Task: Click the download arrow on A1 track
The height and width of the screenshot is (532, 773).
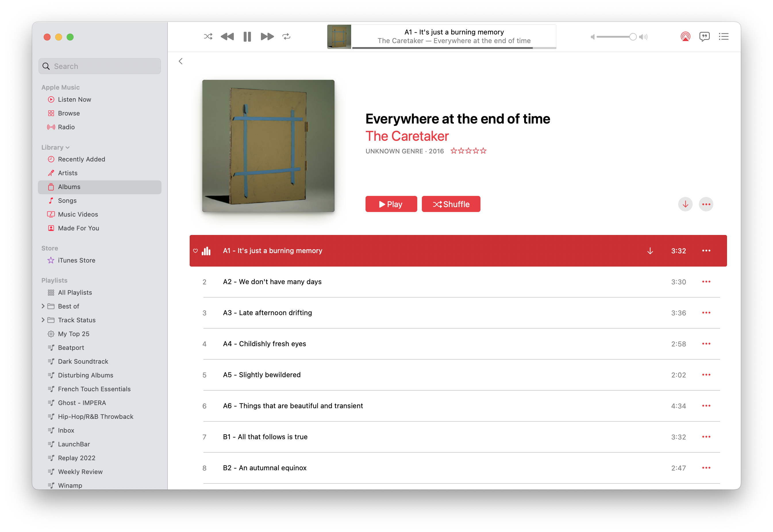Action: click(x=650, y=251)
